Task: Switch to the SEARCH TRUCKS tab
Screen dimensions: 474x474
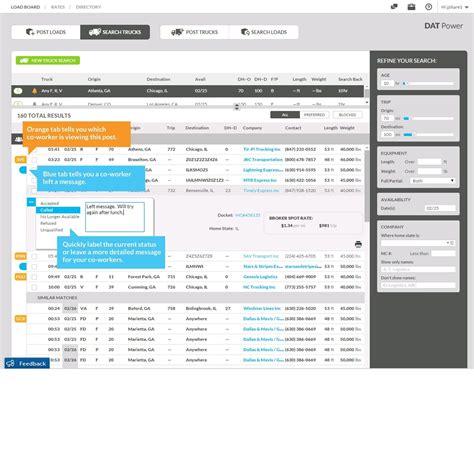Action: tap(115, 32)
